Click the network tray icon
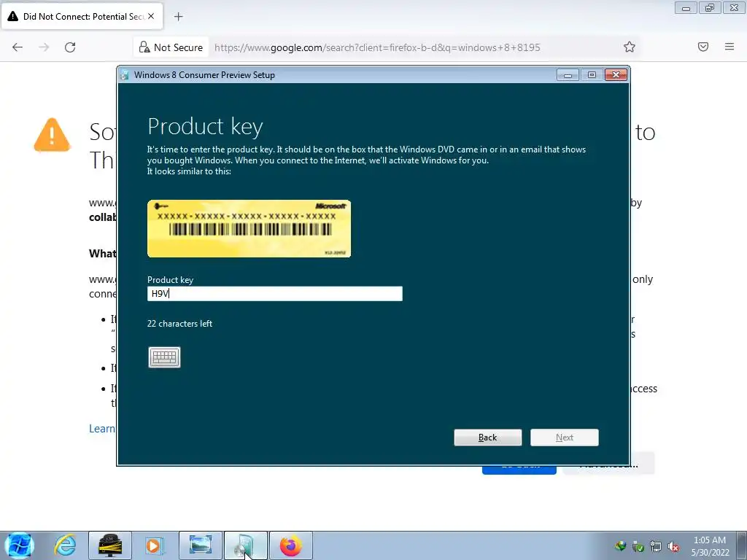The height and width of the screenshot is (560, 747). point(656,547)
